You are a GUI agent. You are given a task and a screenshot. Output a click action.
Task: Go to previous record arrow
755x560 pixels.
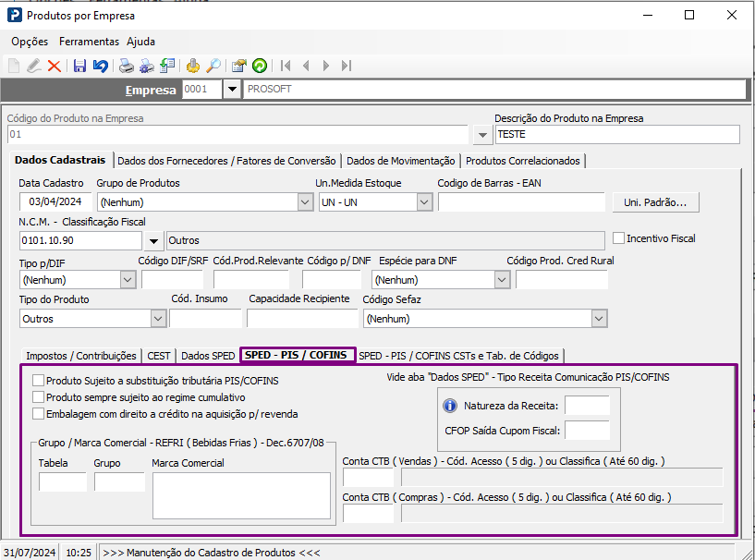point(306,66)
